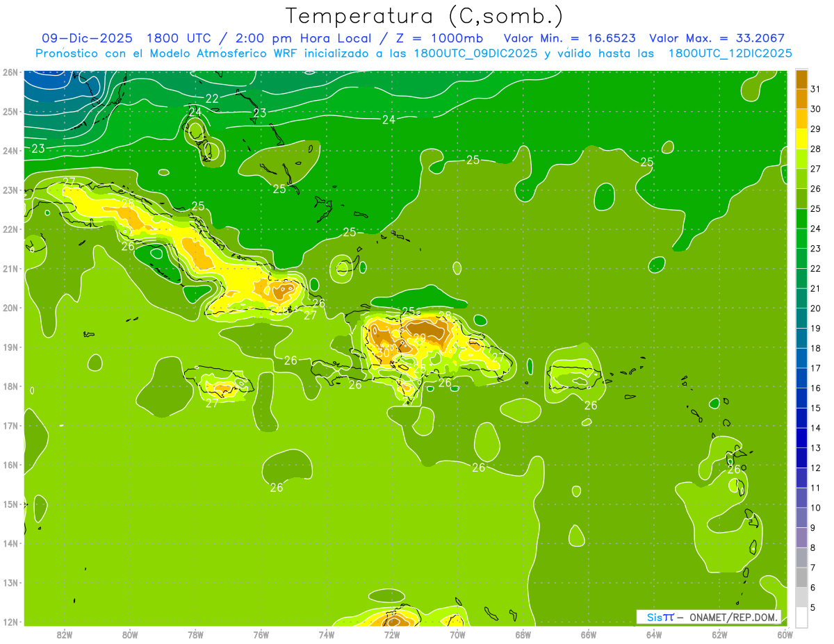Click the "18N" latitude axis label
834x644 pixels.
tap(10, 386)
